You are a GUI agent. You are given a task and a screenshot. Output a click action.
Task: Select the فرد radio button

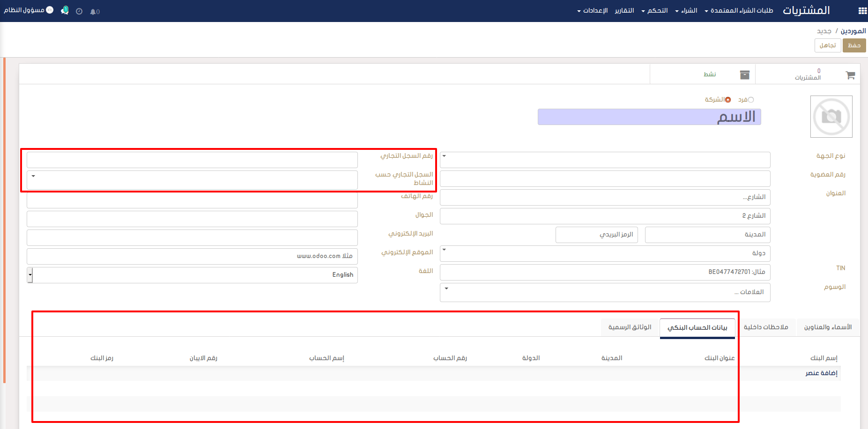pyautogui.click(x=751, y=100)
